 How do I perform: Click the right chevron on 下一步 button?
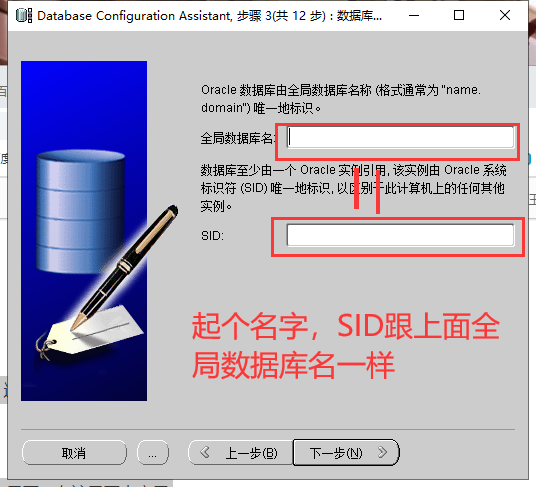pos(383,452)
